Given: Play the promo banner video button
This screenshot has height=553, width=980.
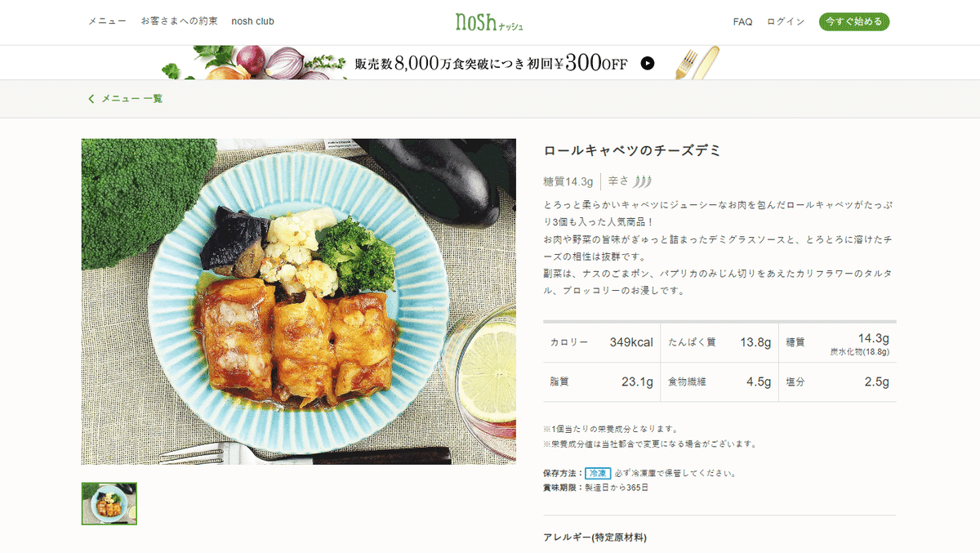Looking at the screenshot, I should (648, 63).
